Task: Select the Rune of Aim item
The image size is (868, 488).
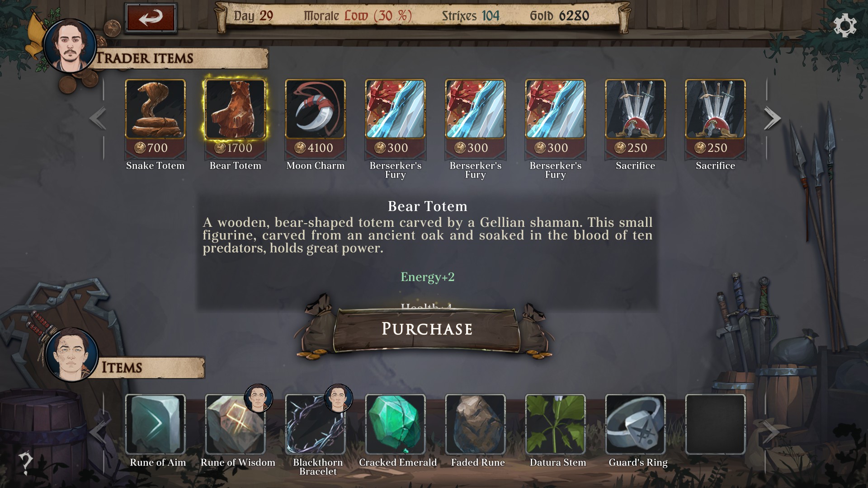Action: point(155,424)
